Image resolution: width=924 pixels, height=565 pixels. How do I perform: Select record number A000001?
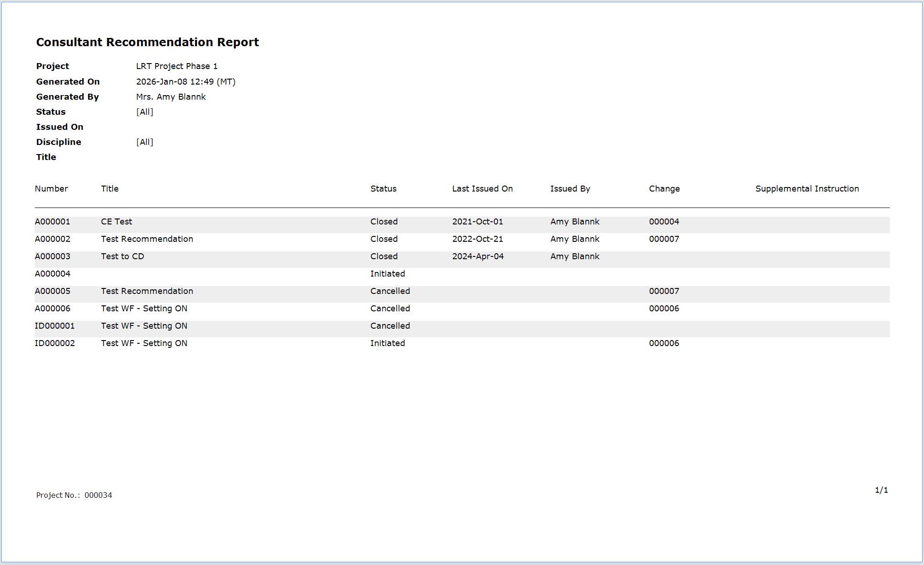pos(53,222)
